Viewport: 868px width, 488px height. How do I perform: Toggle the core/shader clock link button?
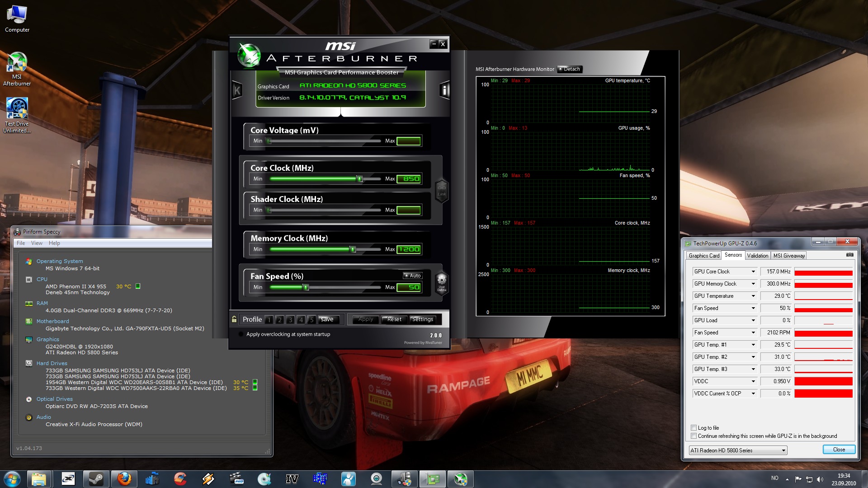(x=442, y=190)
